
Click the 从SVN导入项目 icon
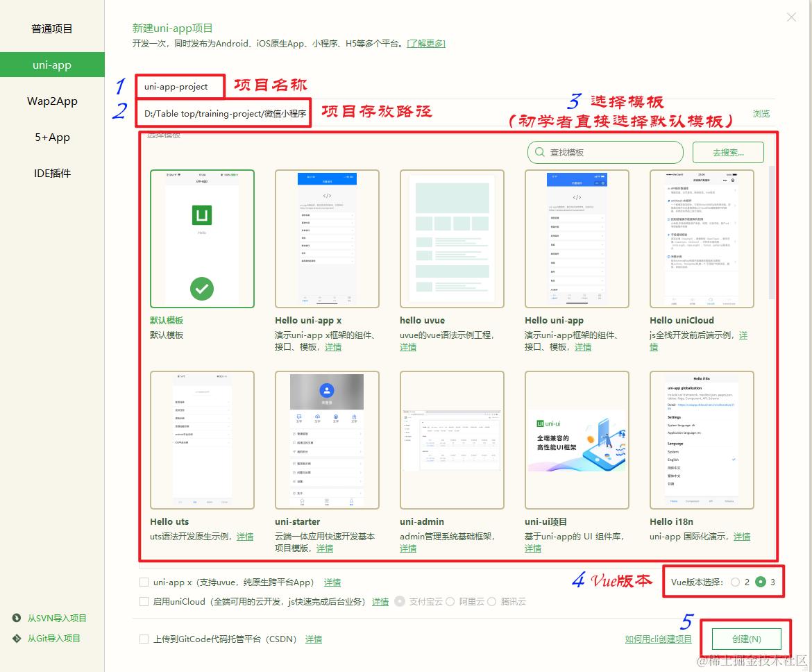(x=17, y=618)
